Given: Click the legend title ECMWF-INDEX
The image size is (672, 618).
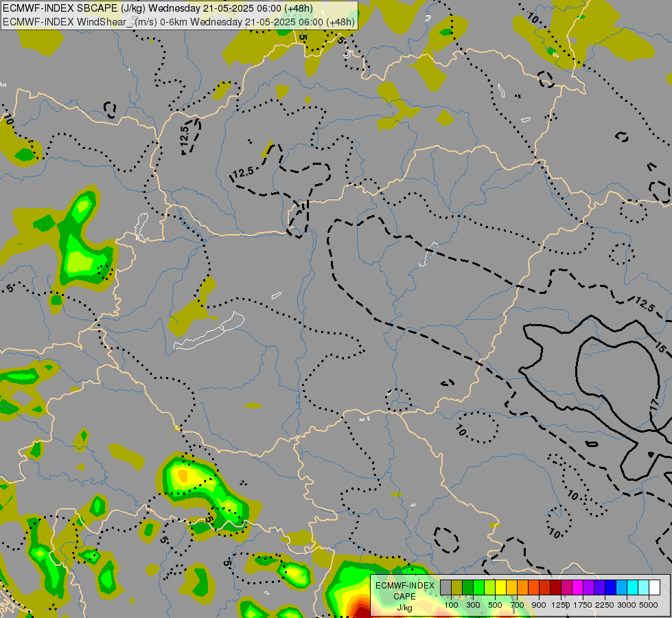Looking at the screenshot, I should coord(405,586).
